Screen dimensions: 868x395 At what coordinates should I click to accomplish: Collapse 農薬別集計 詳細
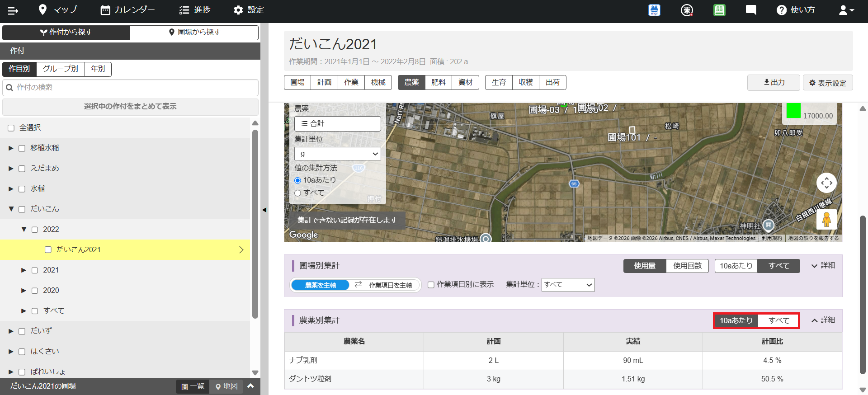coord(823,320)
